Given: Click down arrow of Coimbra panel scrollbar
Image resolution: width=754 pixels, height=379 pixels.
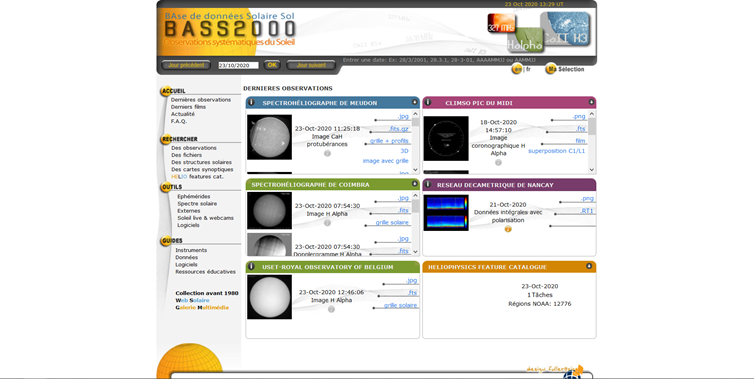Looking at the screenshot, I should pos(415,252).
